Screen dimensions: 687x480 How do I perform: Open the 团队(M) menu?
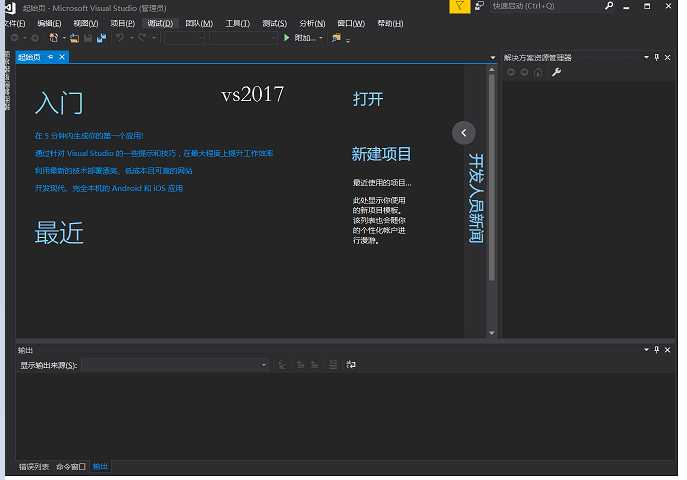coord(199,24)
